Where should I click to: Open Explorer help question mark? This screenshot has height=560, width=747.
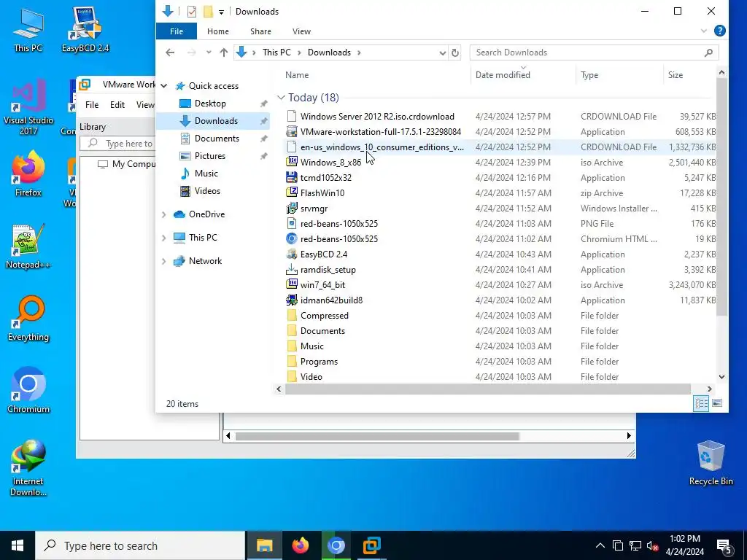[x=720, y=31]
